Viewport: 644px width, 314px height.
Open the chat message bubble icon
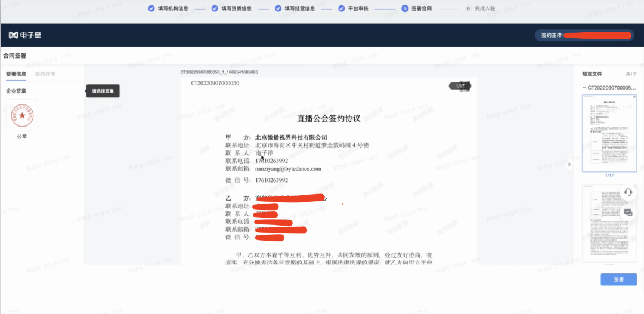(x=628, y=212)
